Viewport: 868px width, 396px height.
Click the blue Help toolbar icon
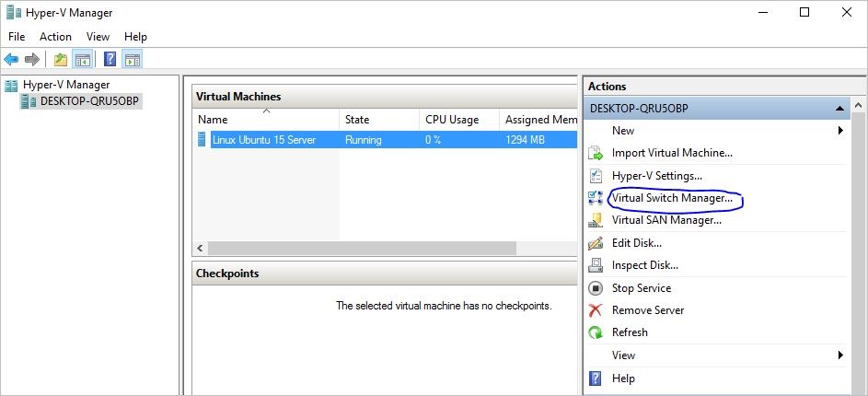(110, 60)
